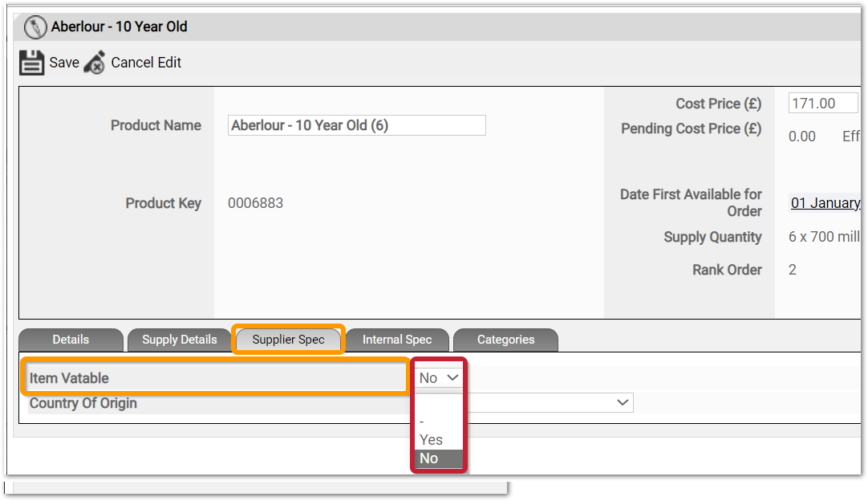Click the Product Key label

[164, 203]
